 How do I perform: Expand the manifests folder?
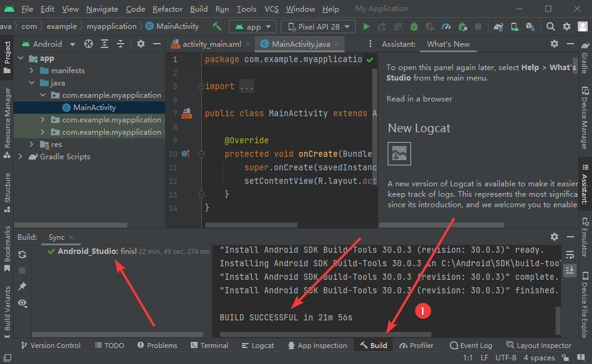click(32, 71)
